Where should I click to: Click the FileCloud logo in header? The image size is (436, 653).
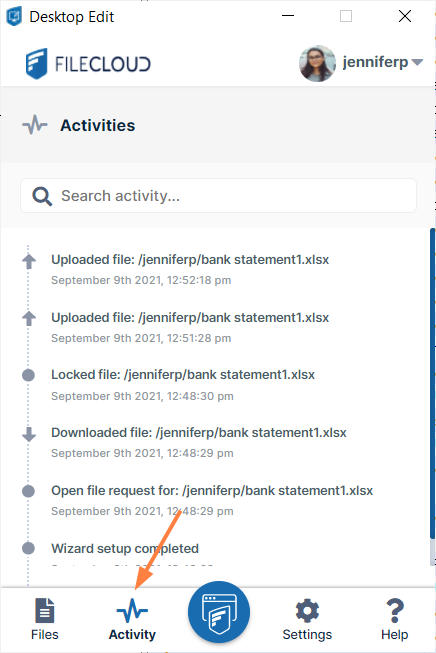(x=88, y=64)
